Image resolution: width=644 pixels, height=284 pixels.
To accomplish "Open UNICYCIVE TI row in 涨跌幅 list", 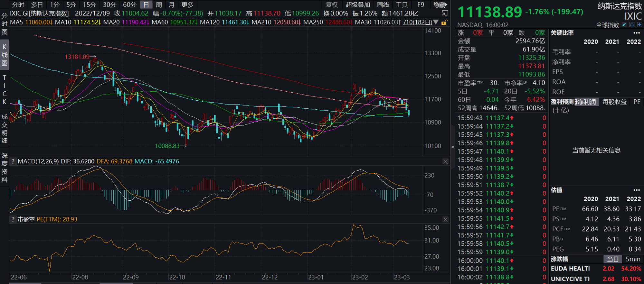I will [x=596, y=279].
